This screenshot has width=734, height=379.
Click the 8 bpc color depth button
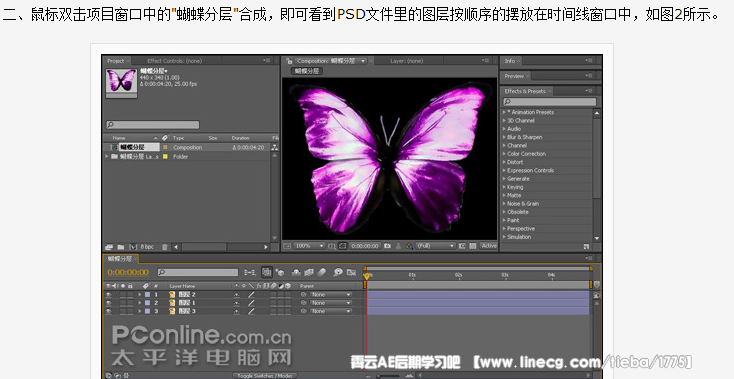[147, 247]
